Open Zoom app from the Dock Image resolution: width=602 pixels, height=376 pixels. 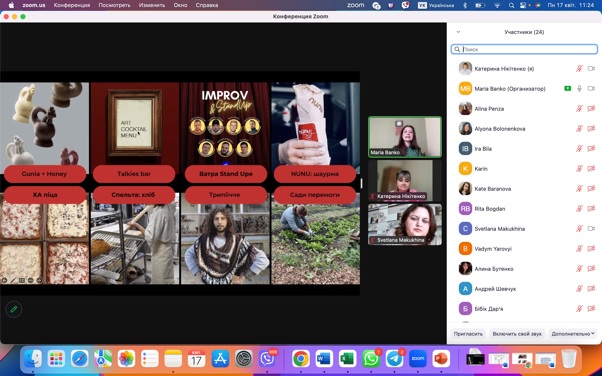pyautogui.click(x=418, y=359)
